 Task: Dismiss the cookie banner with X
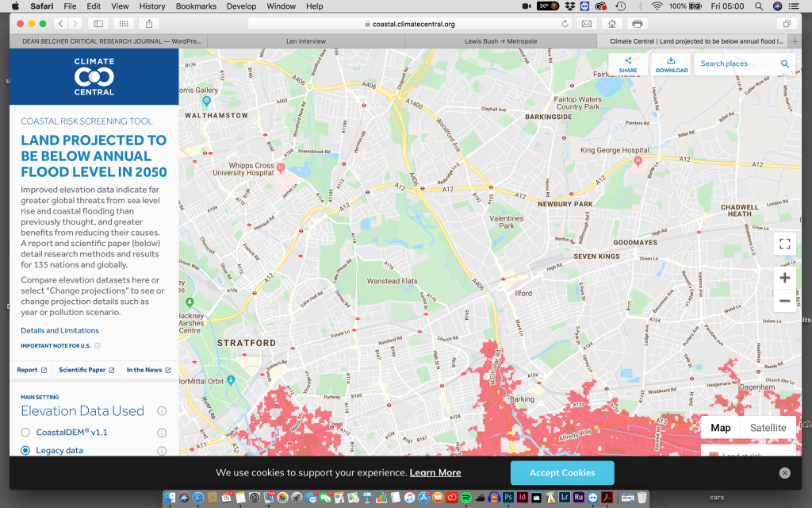point(784,473)
